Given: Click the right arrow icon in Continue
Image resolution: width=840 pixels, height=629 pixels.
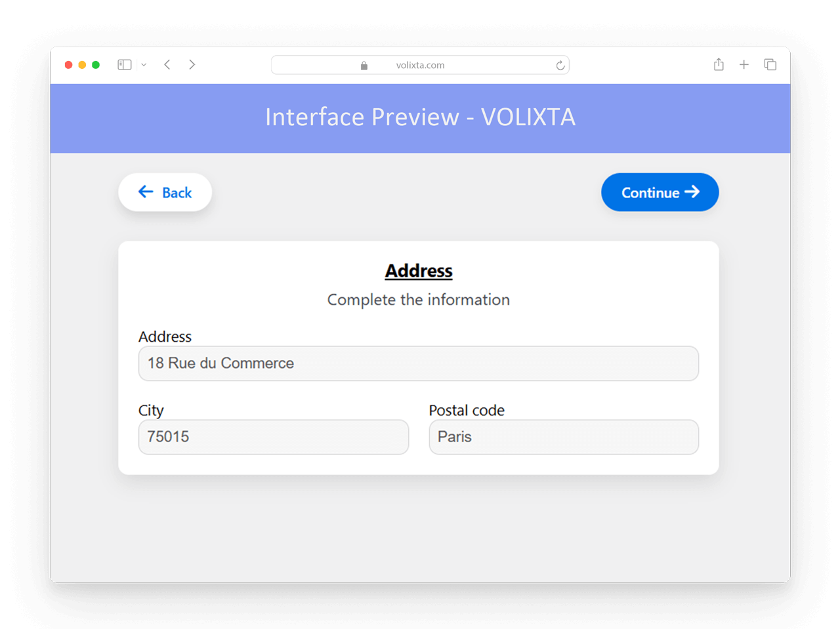Looking at the screenshot, I should 692,192.
